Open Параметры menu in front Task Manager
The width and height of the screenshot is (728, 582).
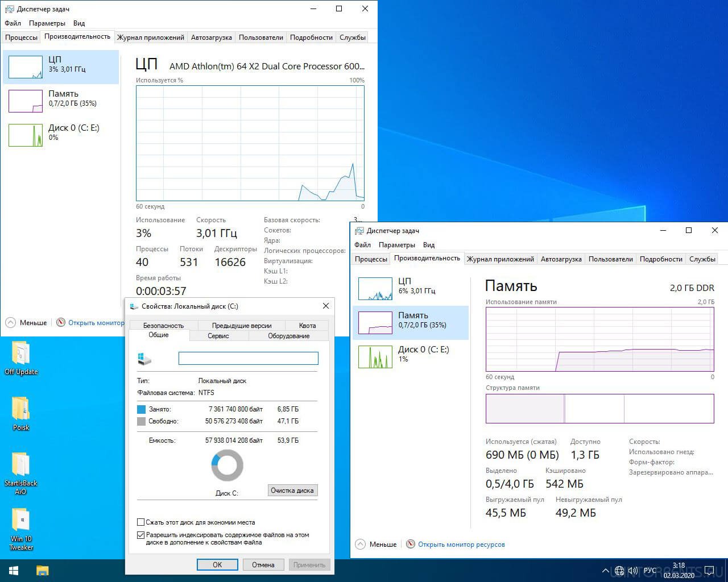pos(397,245)
